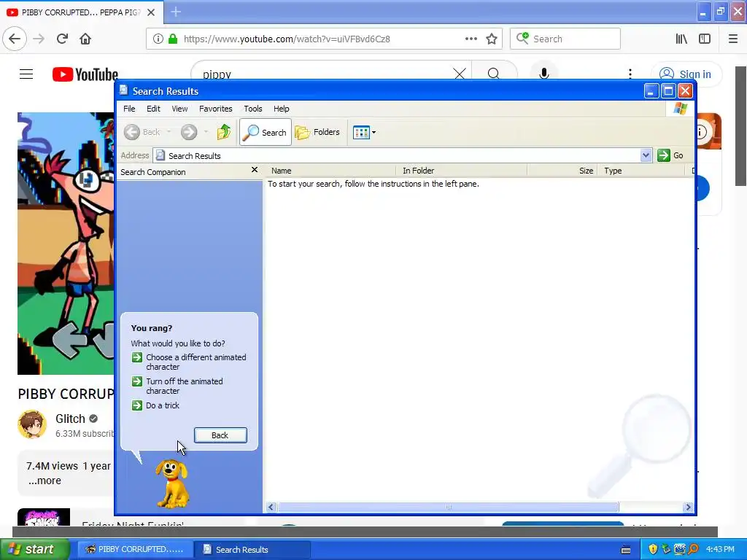Viewport: 747px width, 560px height.
Task: Open File menu in Search Results
Action: [x=129, y=109]
